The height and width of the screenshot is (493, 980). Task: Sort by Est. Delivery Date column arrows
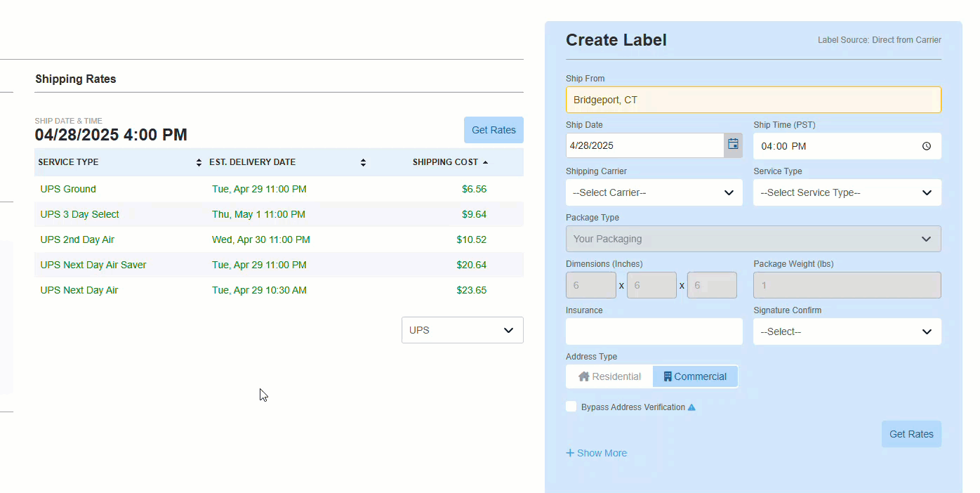click(363, 162)
